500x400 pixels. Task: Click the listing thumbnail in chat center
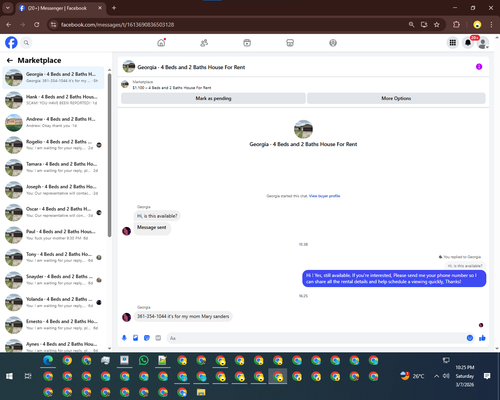tap(303, 129)
